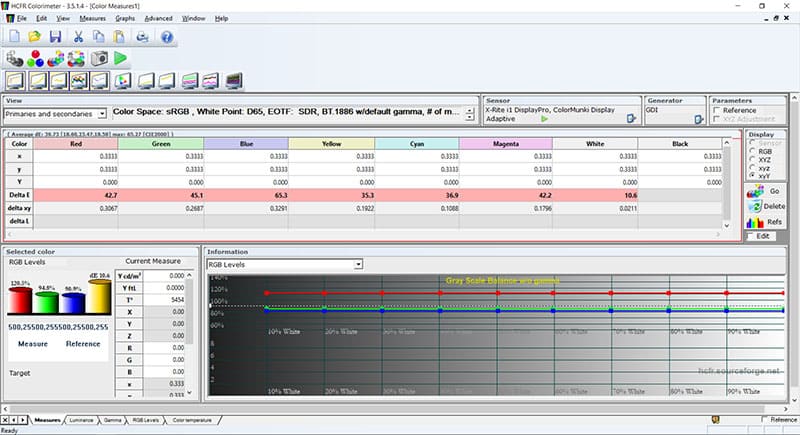Open the Graphs menu
This screenshot has height=435, width=800.
[x=125, y=18]
